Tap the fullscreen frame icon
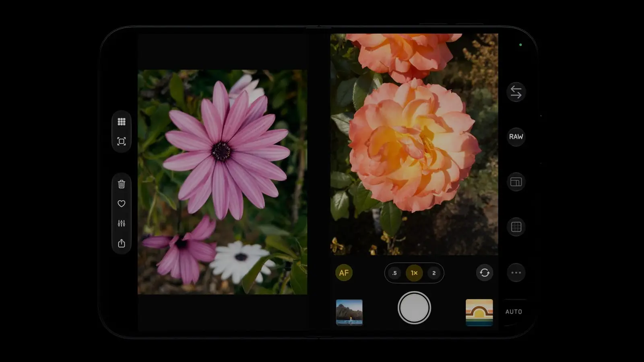 (x=121, y=141)
